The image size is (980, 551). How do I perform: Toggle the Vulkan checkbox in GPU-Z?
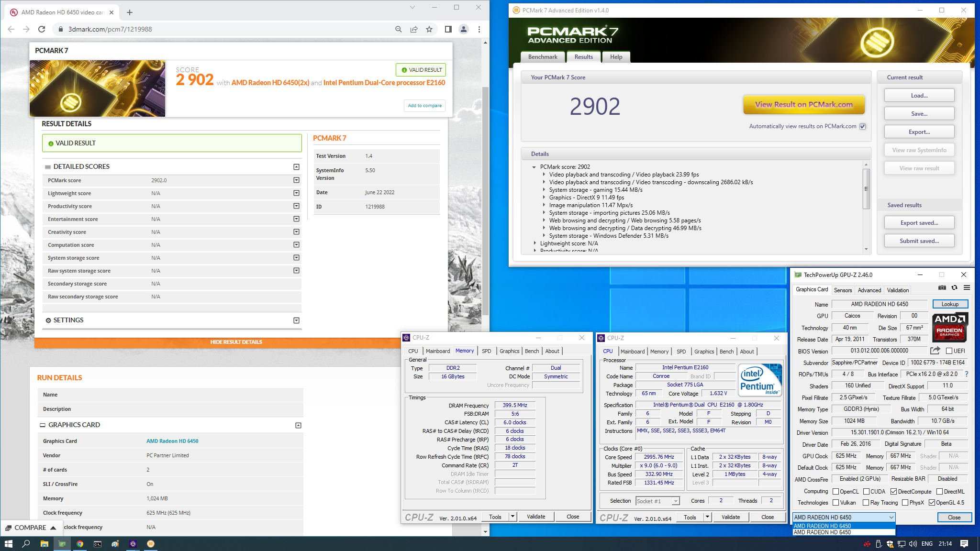pyautogui.click(x=836, y=502)
